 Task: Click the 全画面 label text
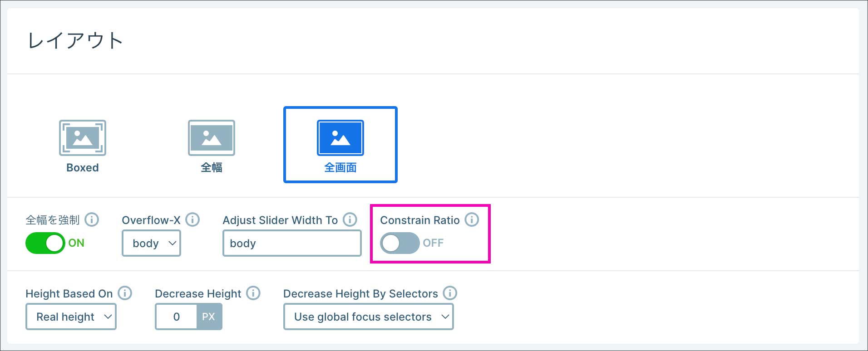tap(340, 168)
